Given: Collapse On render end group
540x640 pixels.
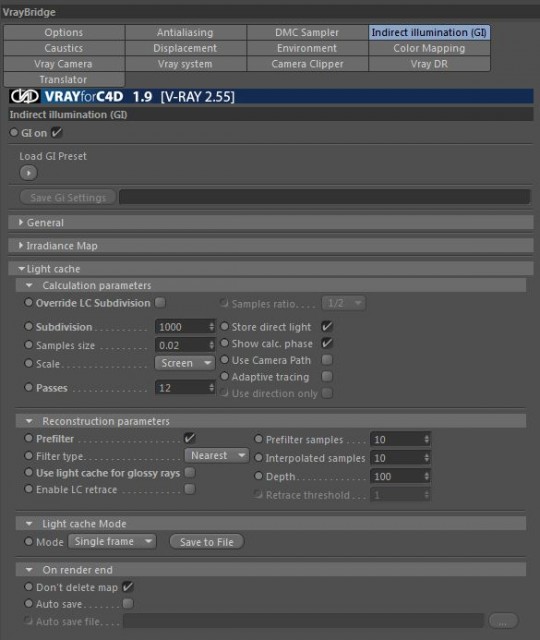Looking at the screenshot, I should coord(29,569).
